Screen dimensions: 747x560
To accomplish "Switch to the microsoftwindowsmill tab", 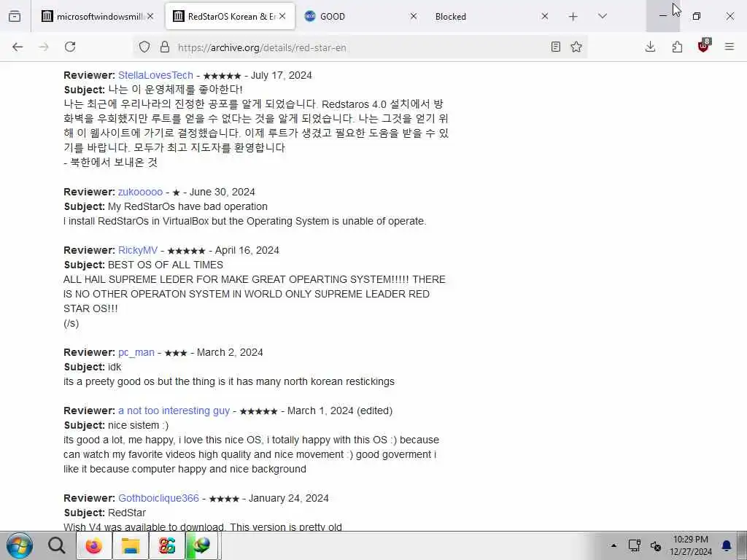I will tap(98, 16).
